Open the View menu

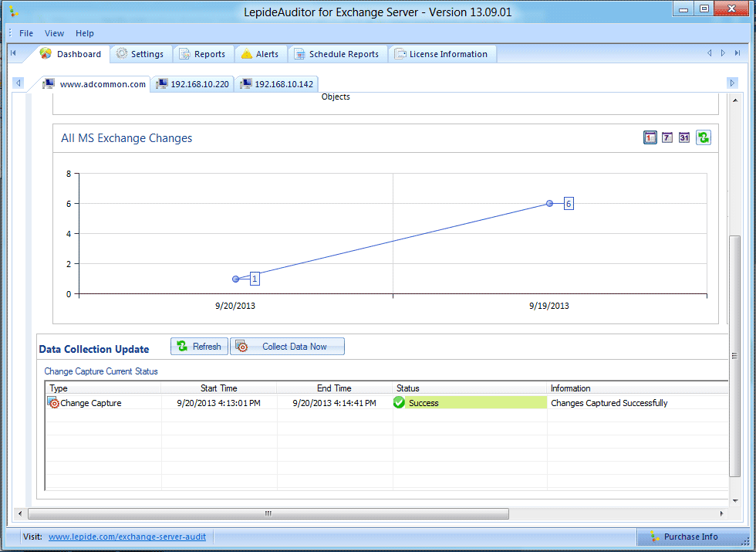pos(54,33)
